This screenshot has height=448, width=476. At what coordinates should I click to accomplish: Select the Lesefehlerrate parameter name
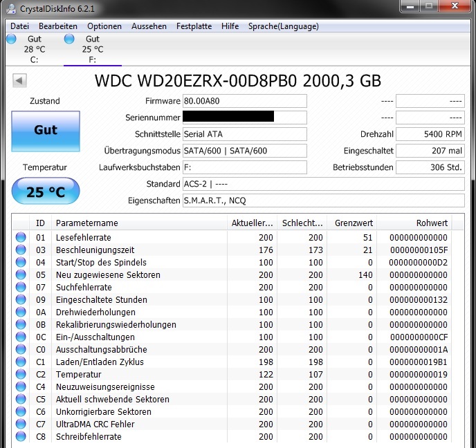click(x=84, y=238)
